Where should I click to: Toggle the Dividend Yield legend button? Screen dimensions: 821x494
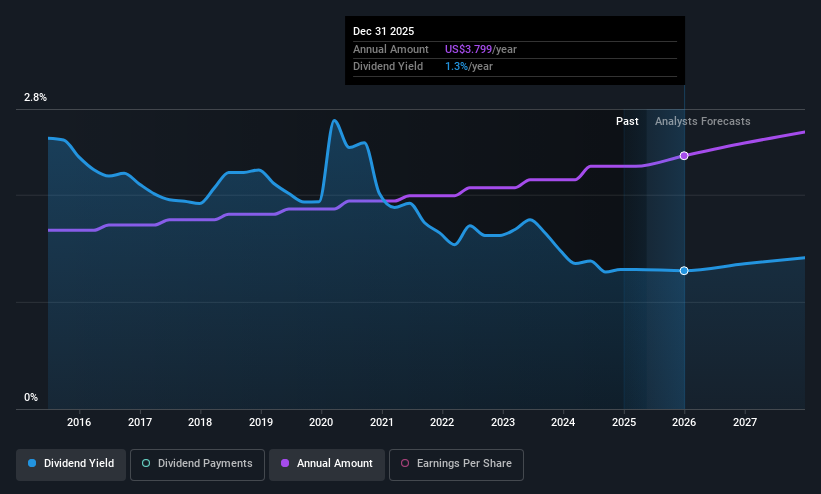click(x=71, y=464)
